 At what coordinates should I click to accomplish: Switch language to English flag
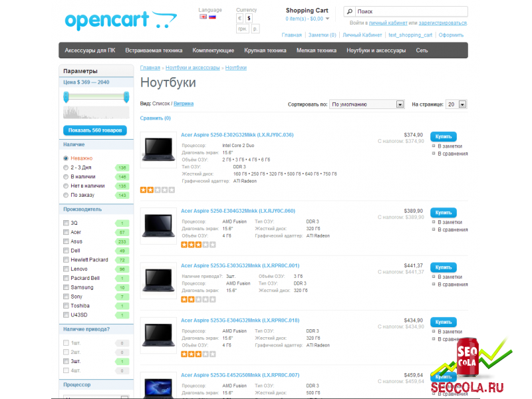point(203,17)
